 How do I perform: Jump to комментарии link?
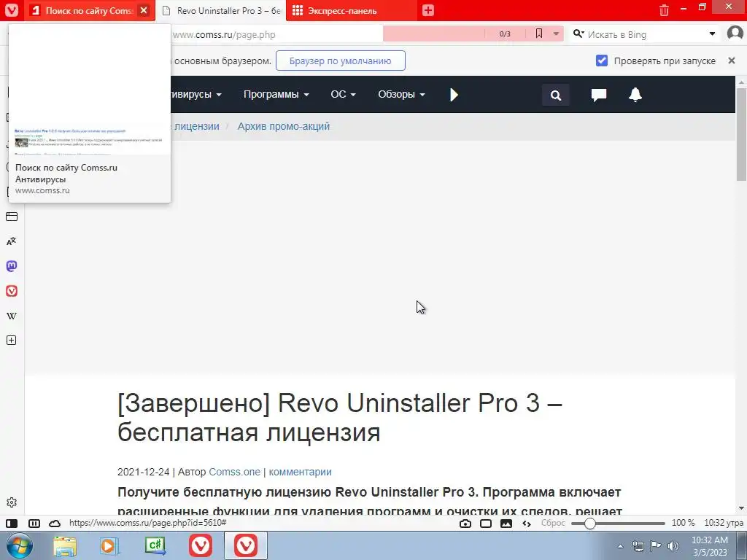pyautogui.click(x=300, y=472)
